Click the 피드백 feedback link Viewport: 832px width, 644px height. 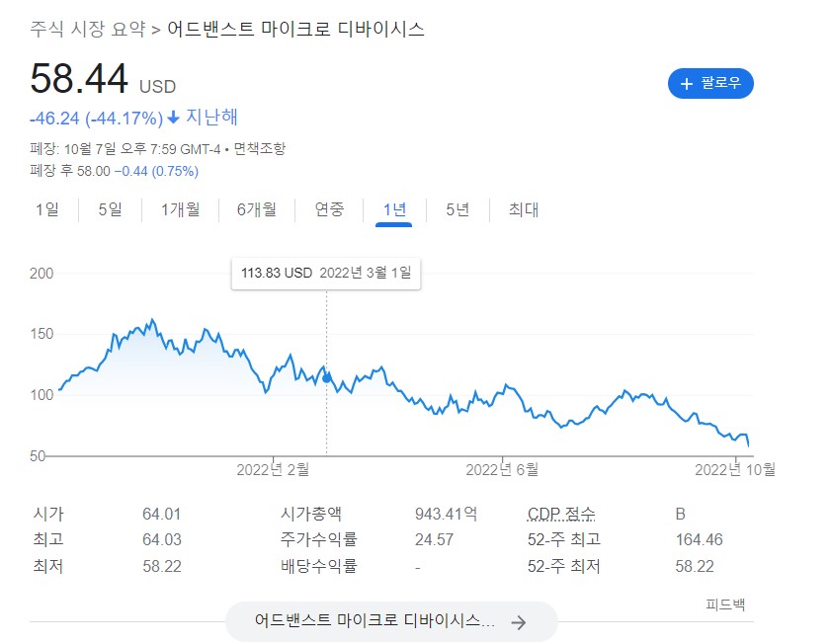pos(725,604)
